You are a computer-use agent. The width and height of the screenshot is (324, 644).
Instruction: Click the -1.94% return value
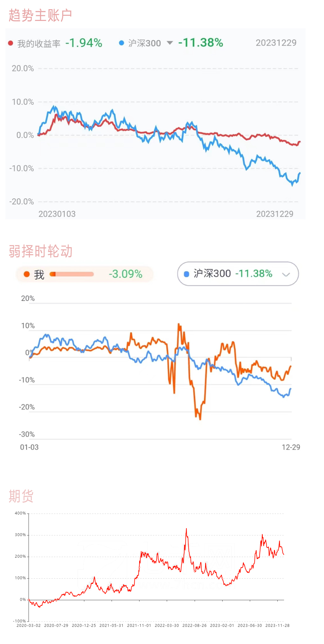click(84, 43)
